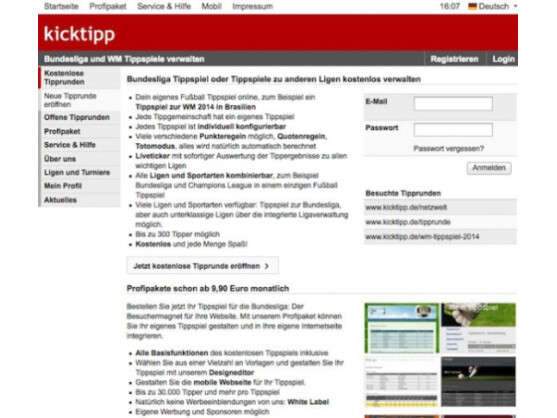
Task: Select Offene Tipprunden in sidebar
Action: (x=80, y=117)
